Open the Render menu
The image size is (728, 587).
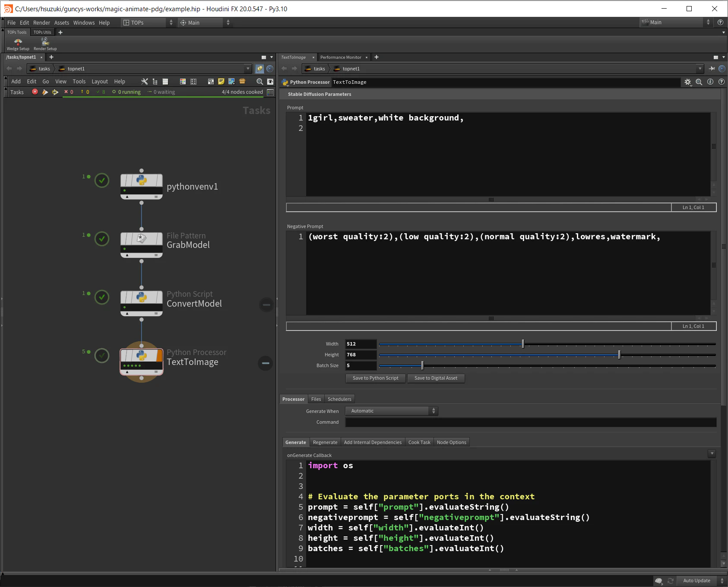coord(41,22)
